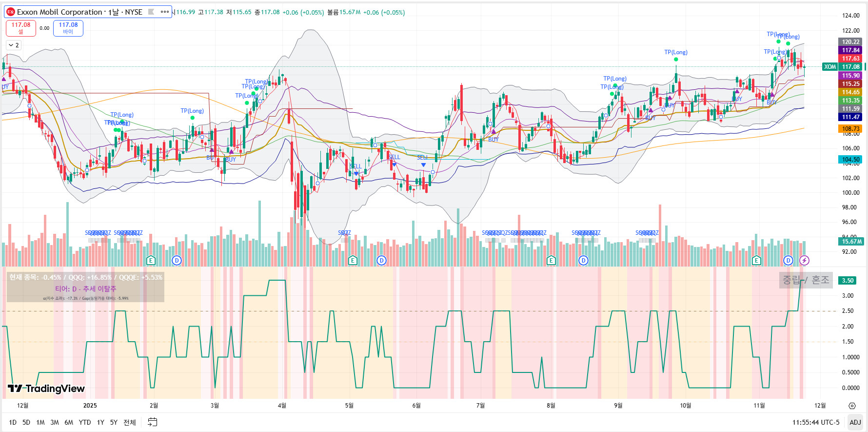
Task: Select the 3M time range
Action: 55,422
